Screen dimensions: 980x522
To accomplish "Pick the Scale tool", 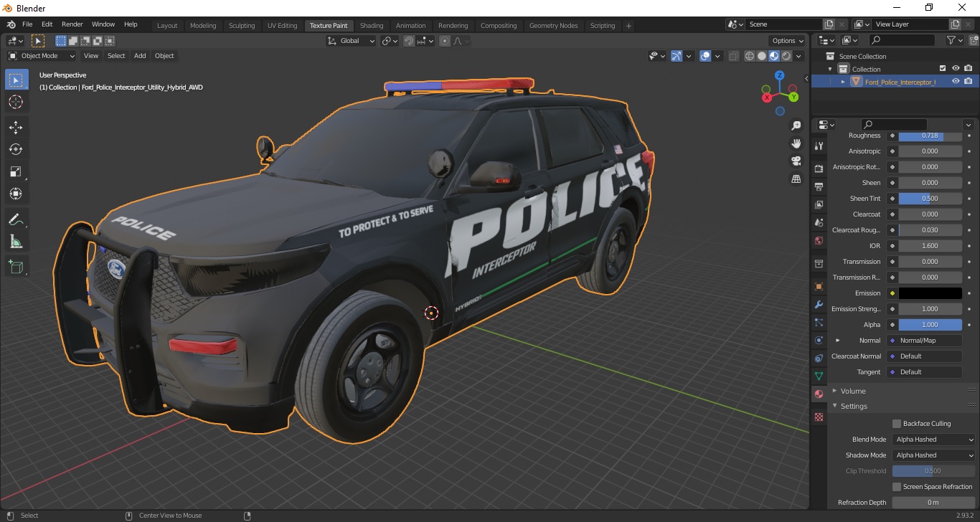I will (16, 172).
